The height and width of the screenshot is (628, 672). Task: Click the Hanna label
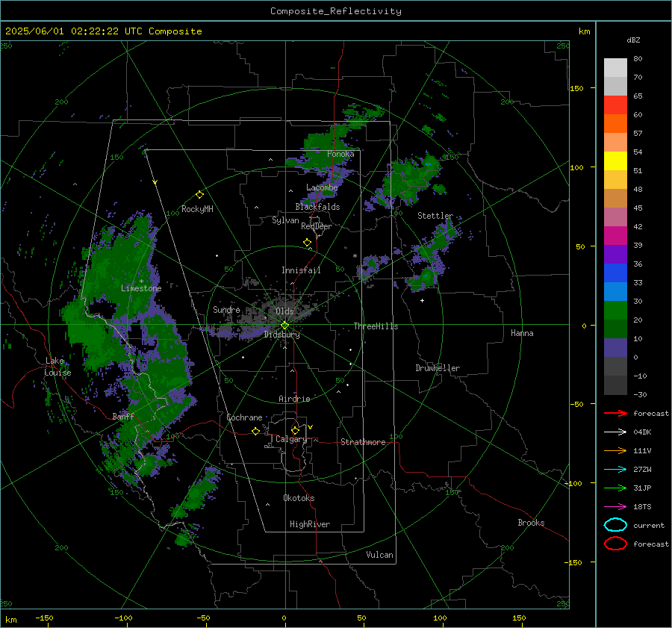point(522,333)
